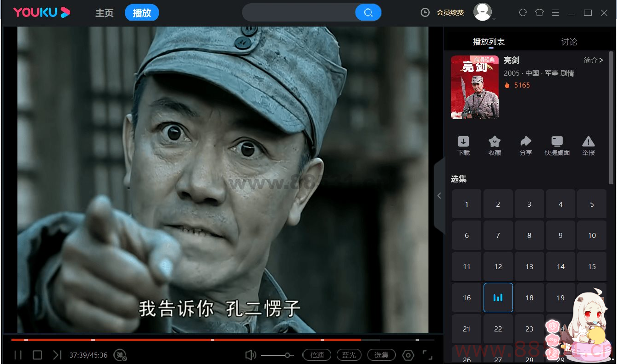Click the 亮剑 series title
Image resolution: width=617 pixels, height=364 pixels.
pyautogui.click(x=511, y=60)
